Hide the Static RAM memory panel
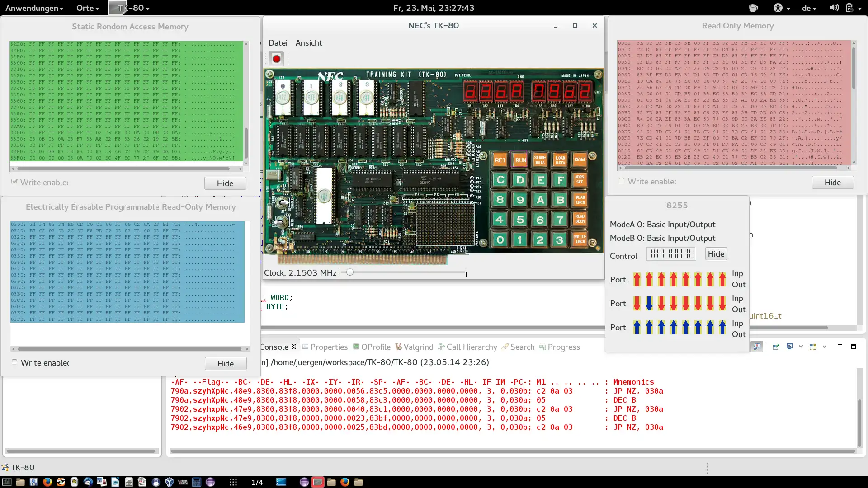This screenshot has width=868, height=488. click(x=225, y=183)
